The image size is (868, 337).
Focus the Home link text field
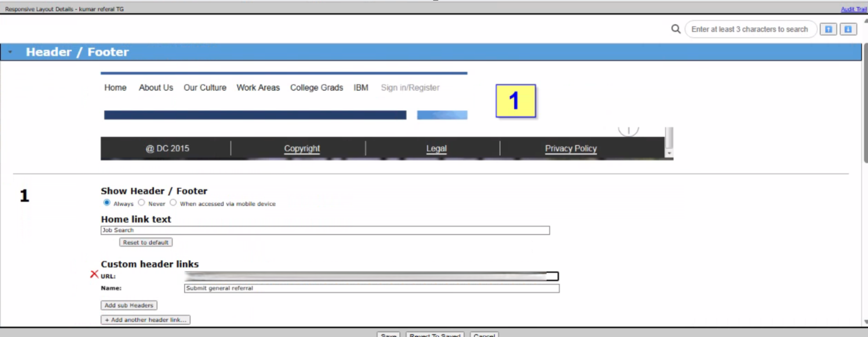pos(325,230)
